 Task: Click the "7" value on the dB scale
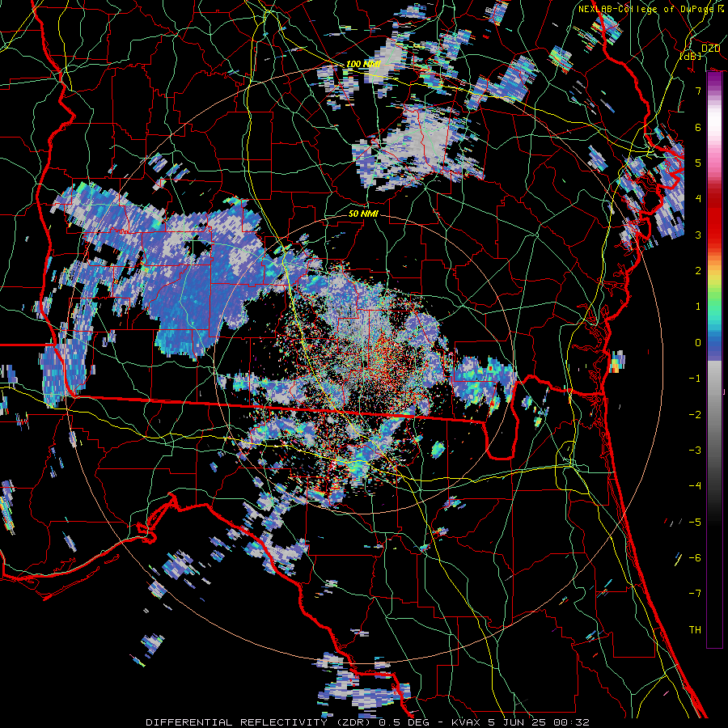pyautogui.click(x=698, y=91)
